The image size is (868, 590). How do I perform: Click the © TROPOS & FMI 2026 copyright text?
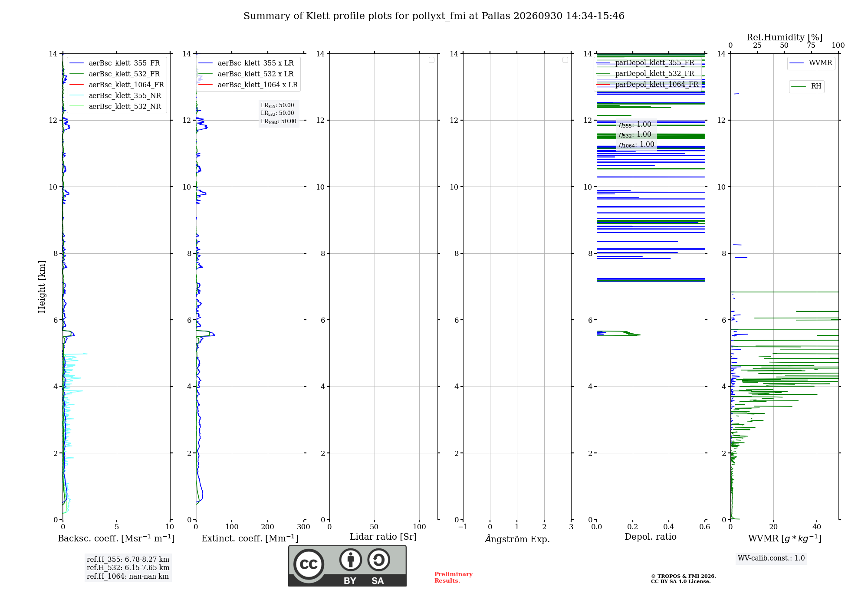click(x=684, y=577)
